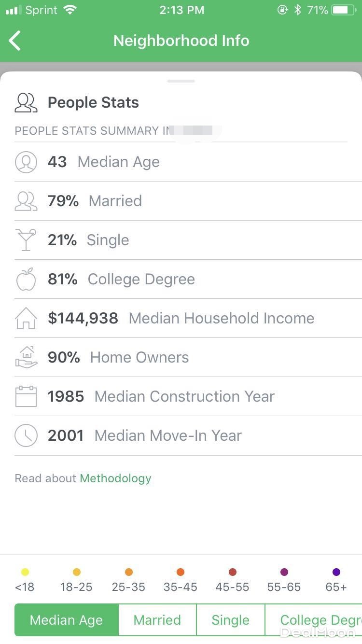Tap the College Degree apple icon
The width and height of the screenshot is (362, 644).
[26, 280]
